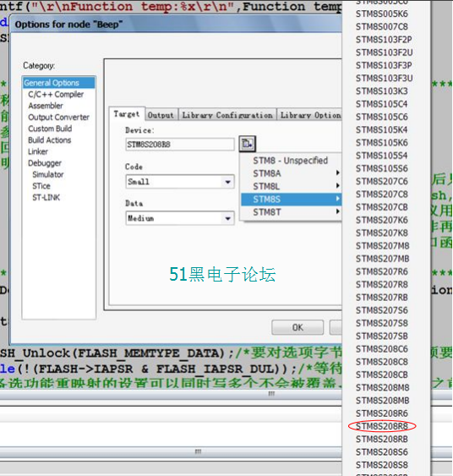The height and width of the screenshot is (476, 453).
Task: Choose device STM8S208R8 in list
Action: pyautogui.click(x=382, y=426)
